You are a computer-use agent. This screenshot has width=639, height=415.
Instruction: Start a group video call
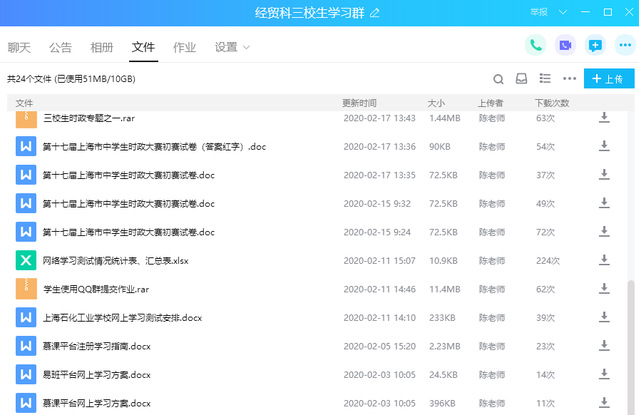pyautogui.click(x=565, y=45)
